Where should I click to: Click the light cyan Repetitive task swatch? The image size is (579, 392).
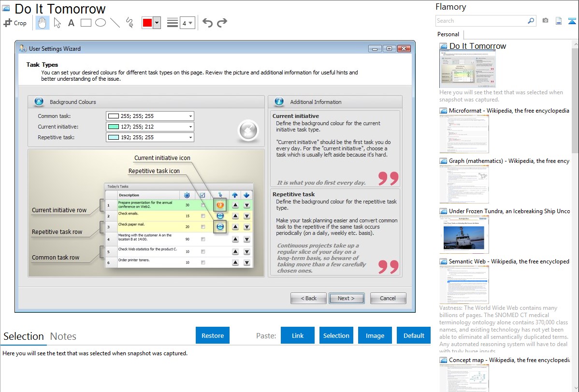coord(114,137)
